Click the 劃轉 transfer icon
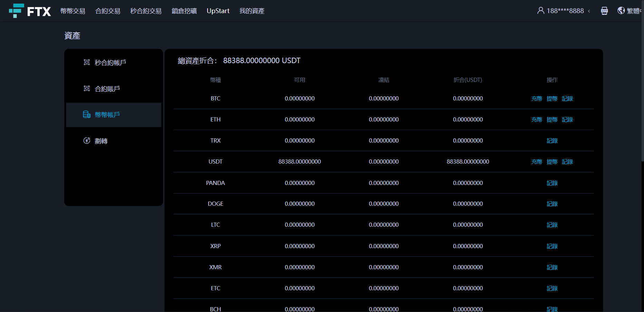Viewport: 644px width, 312px height. [x=87, y=141]
